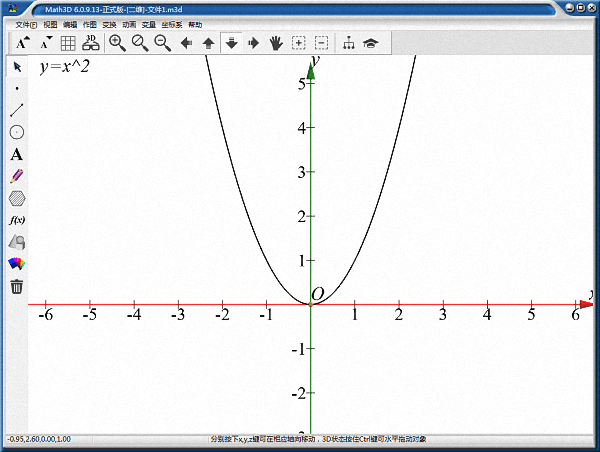Toggle the grid display button
600x452 pixels.
(68, 43)
